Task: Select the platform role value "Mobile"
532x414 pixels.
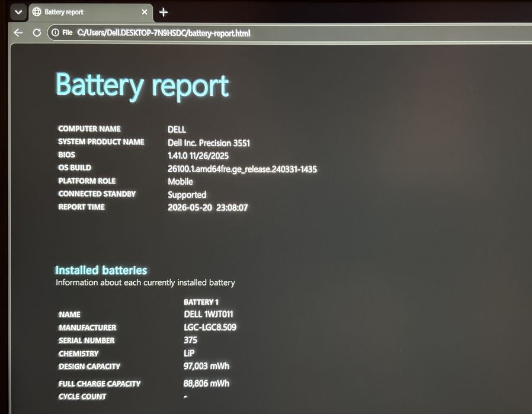Action: tap(180, 182)
